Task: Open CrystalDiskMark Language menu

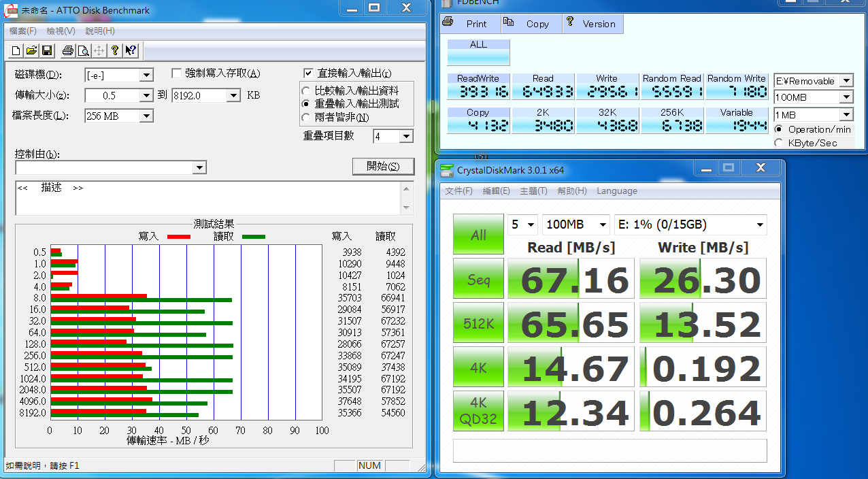Action: tap(617, 191)
